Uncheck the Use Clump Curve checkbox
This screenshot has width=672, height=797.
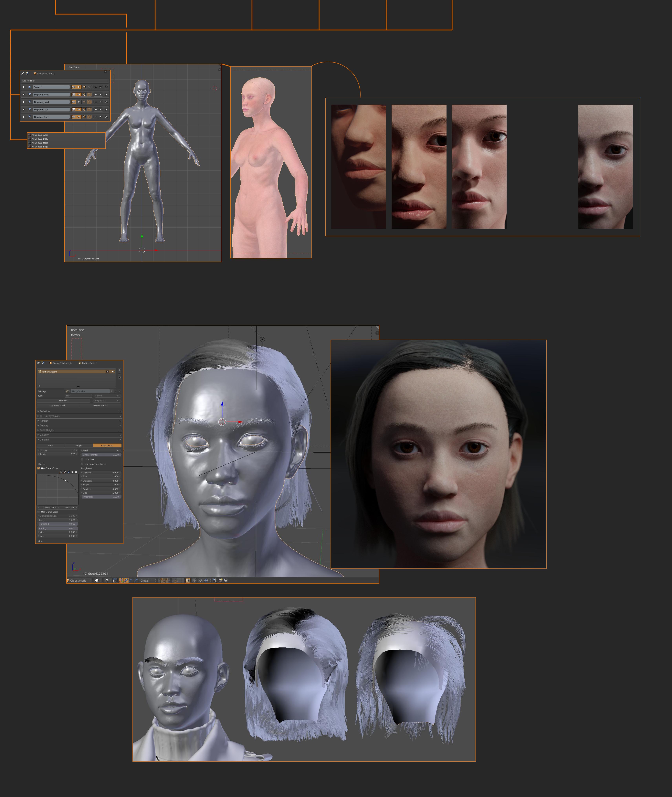click(x=39, y=468)
